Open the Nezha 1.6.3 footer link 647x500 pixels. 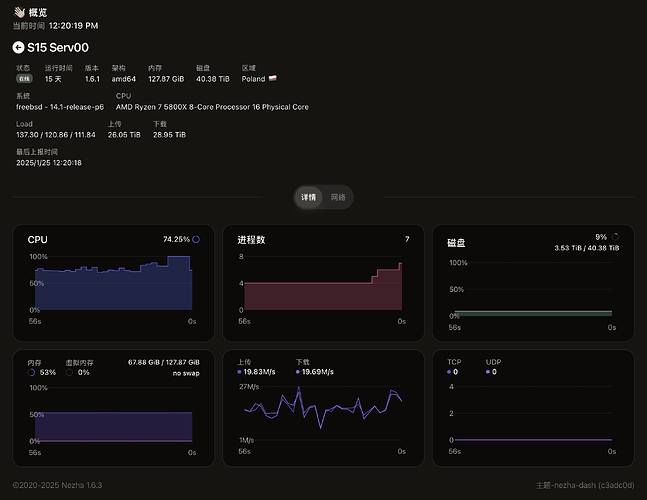82,485
